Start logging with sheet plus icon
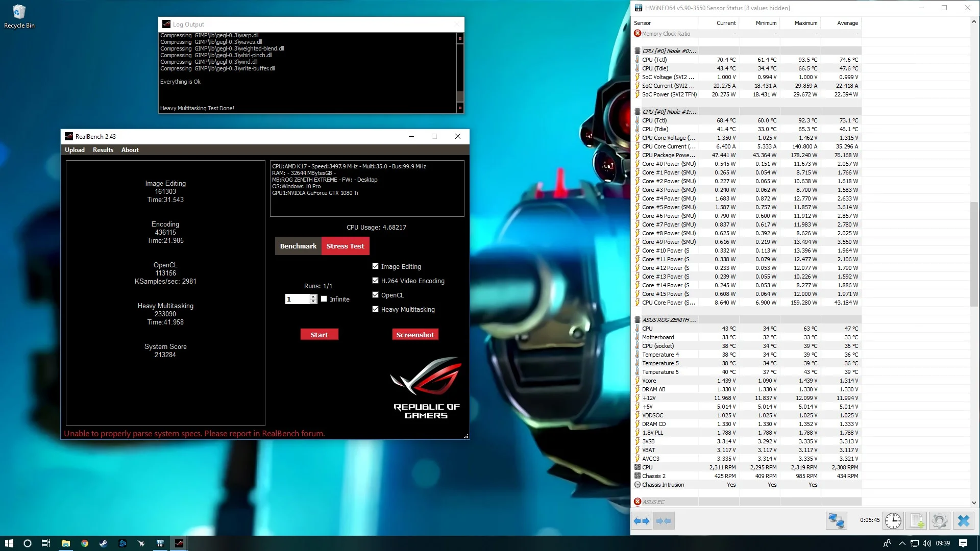 click(917, 521)
